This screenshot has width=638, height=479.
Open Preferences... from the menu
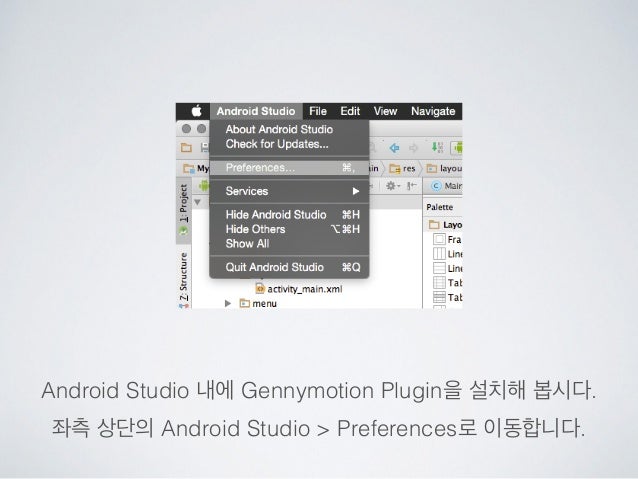(289, 168)
